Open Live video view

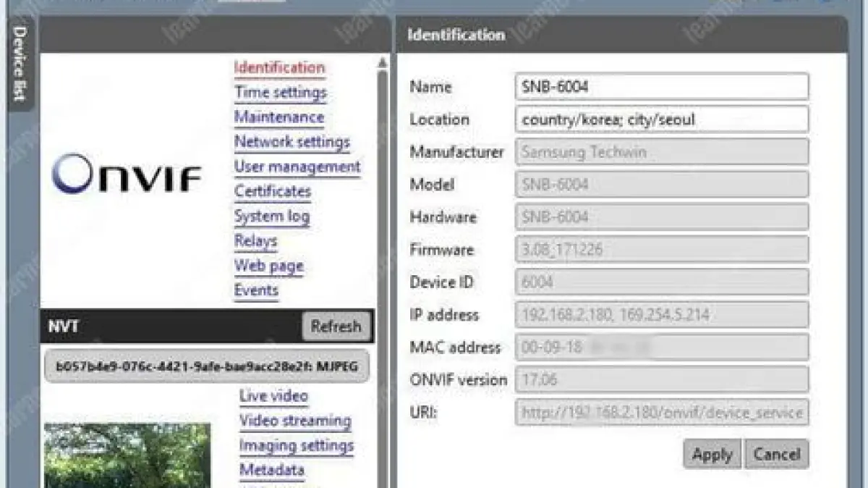click(273, 396)
